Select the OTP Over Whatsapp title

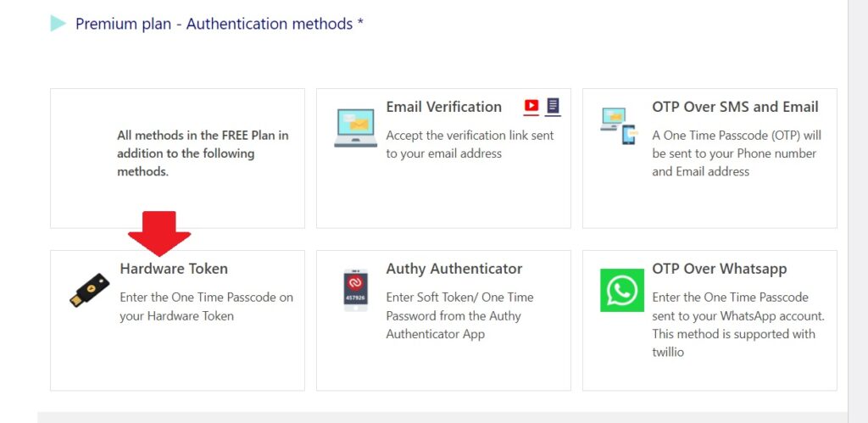(x=720, y=269)
